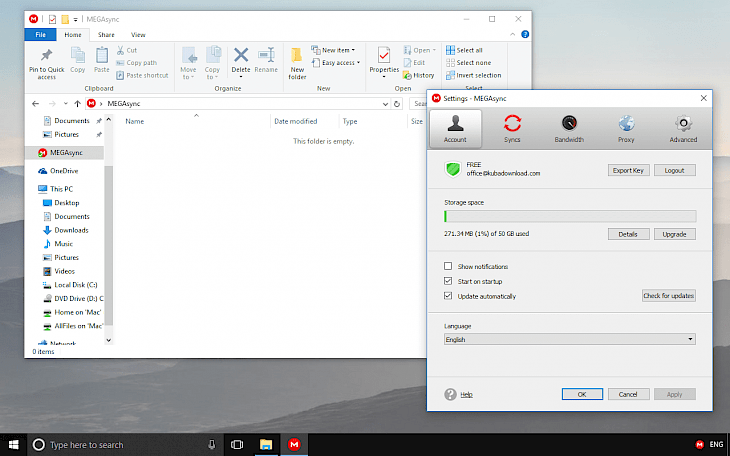Open the Bandwidth settings tab
Screen dimensions: 730x456
coord(569,129)
